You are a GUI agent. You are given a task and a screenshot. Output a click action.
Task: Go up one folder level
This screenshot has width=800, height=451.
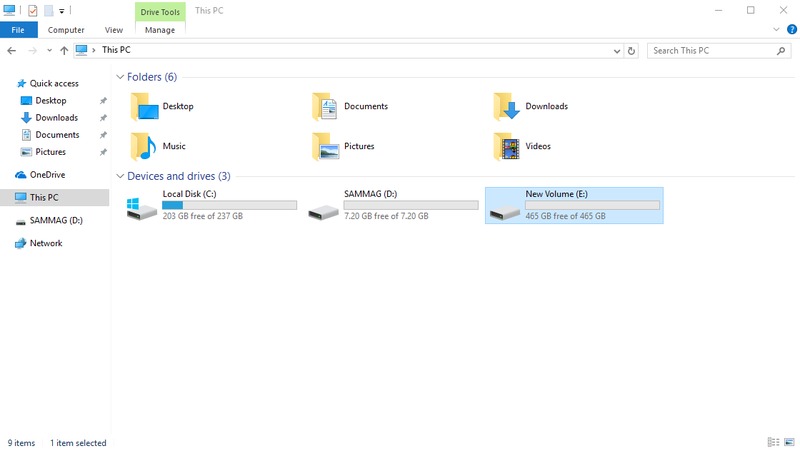(x=64, y=50)
